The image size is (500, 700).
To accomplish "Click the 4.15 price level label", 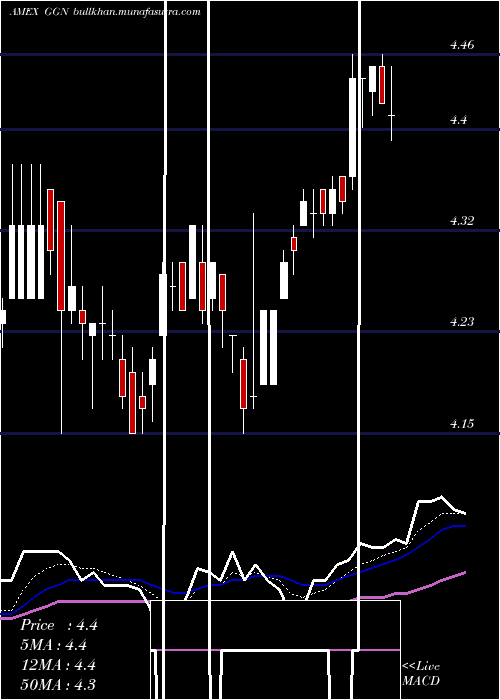I will (x=462, y=423).
